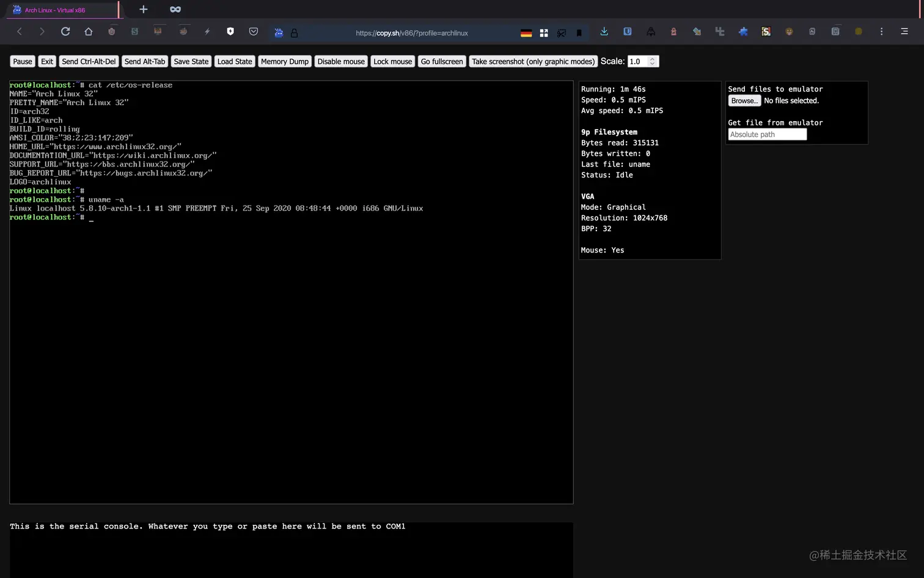
Task: Click Send Alt-Tab button
Action: click(x=145, y=61)
